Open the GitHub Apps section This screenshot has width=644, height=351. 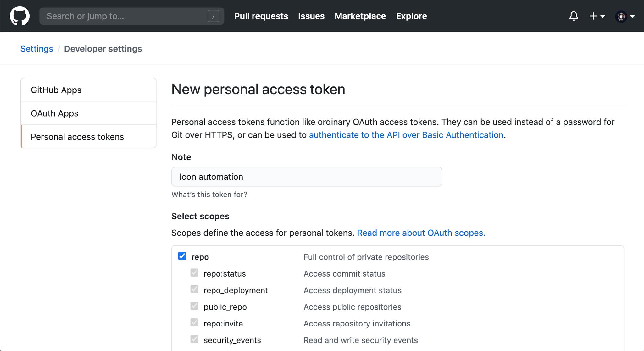coord(56,90)
